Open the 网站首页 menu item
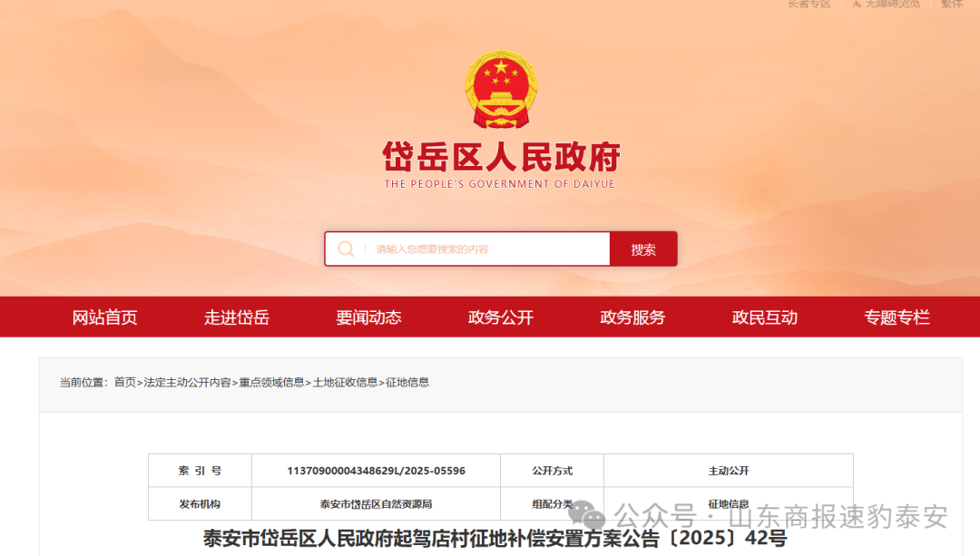980x556 pixels. (x=104, y=317)
